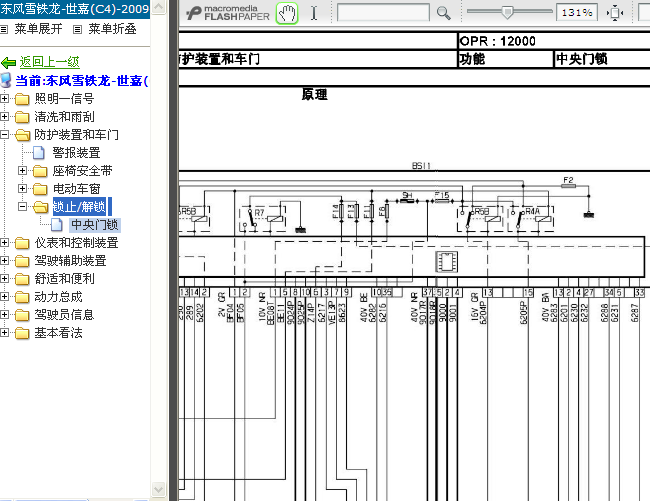Expand the 电动车窗 subfolder
The width and height of the screenshot is (650, 501).
point(22,189)
